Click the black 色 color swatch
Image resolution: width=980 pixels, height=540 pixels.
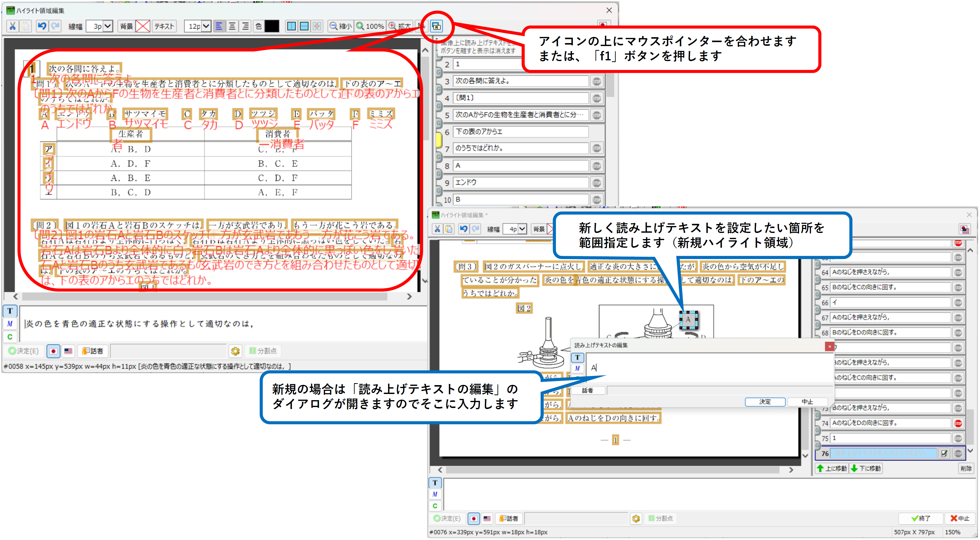[272, 26]
